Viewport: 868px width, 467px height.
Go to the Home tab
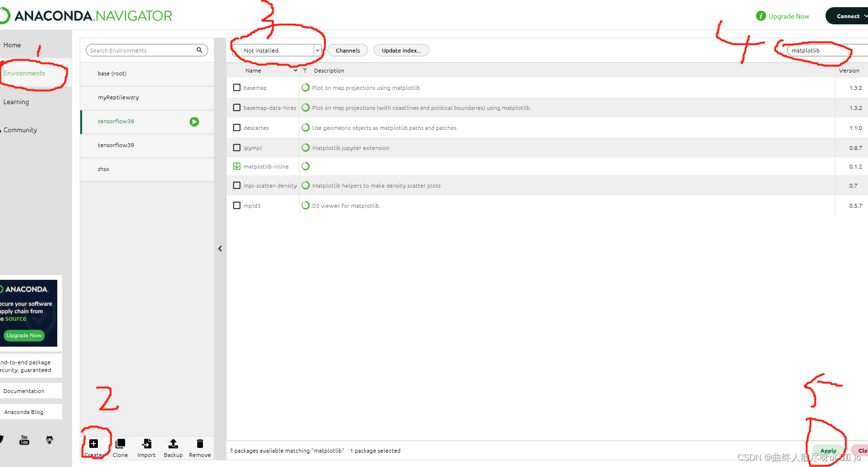pyautogui.click(x=12, y=45)
